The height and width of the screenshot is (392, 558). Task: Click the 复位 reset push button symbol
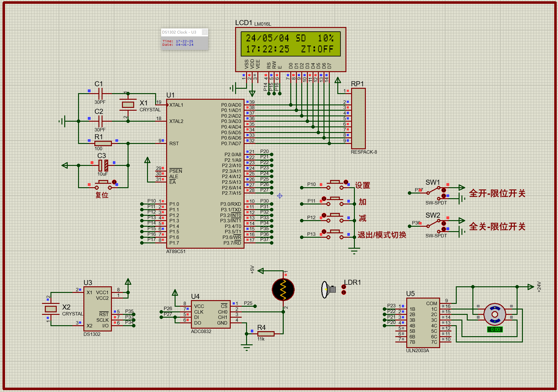103,185
